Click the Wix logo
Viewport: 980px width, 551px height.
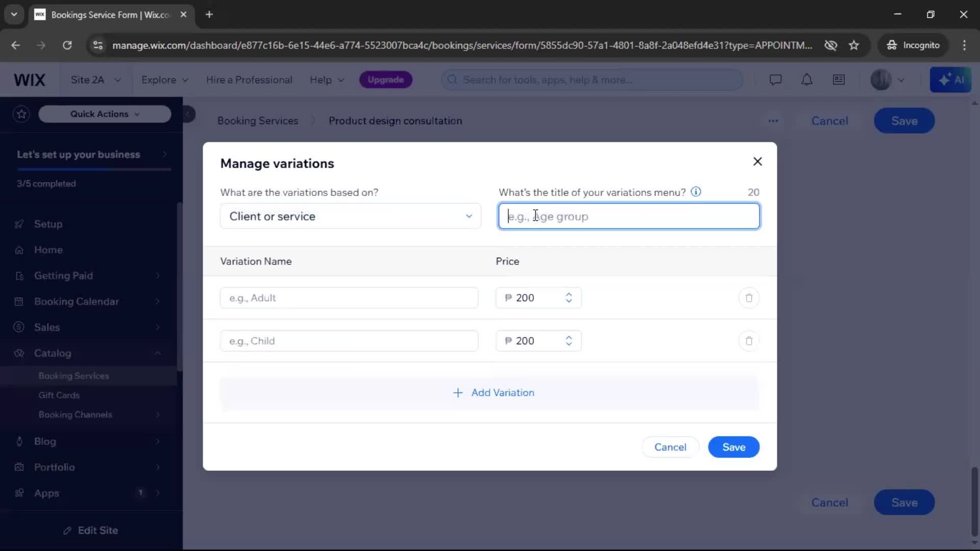pyautogui.click(x=30, y=80)
